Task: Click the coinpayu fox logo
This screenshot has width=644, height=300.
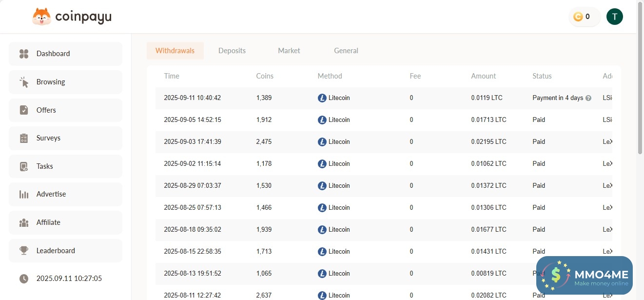Action: click(x=41, y=17)
